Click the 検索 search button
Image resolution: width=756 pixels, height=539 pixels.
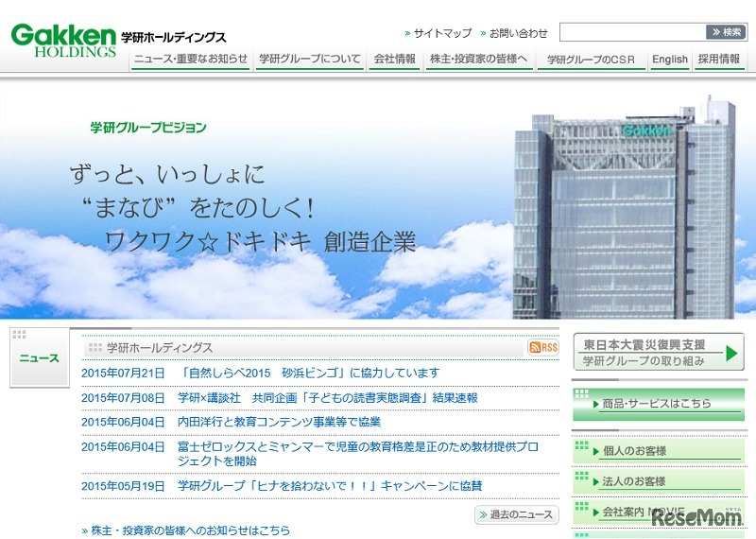click(726, 32)
